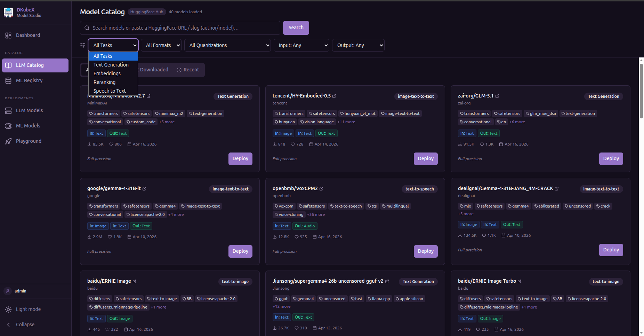Open Jiunsong/supergemma4 external link icon
This screenshot has height=336, width=644.
[x=387, y=281]
